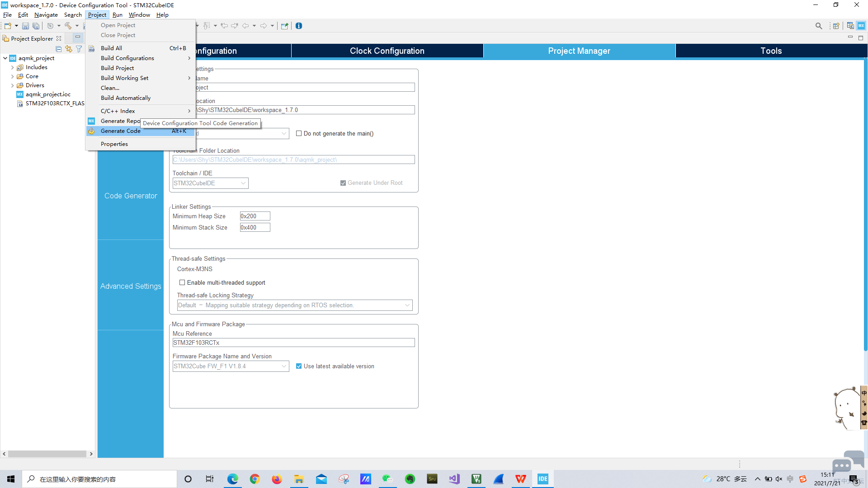
Task: Switch to the Clock Configuration tab
Action: click(x=387, y=51)
